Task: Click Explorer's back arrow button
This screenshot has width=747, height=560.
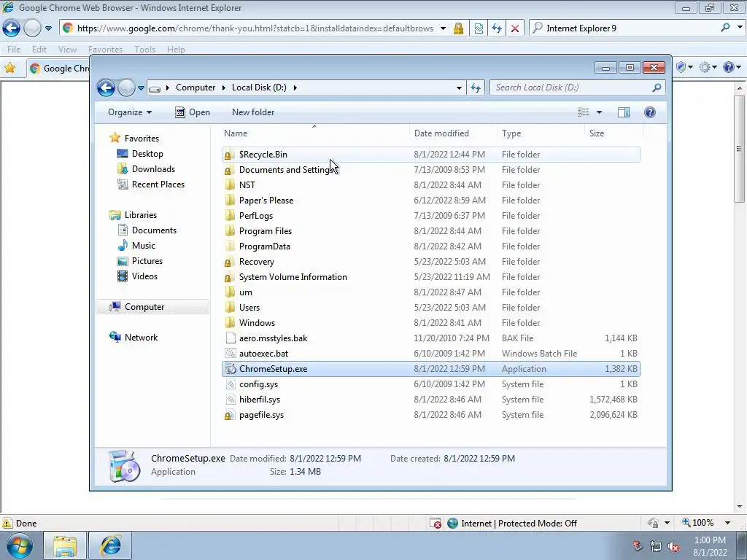Action: [106, 87]
